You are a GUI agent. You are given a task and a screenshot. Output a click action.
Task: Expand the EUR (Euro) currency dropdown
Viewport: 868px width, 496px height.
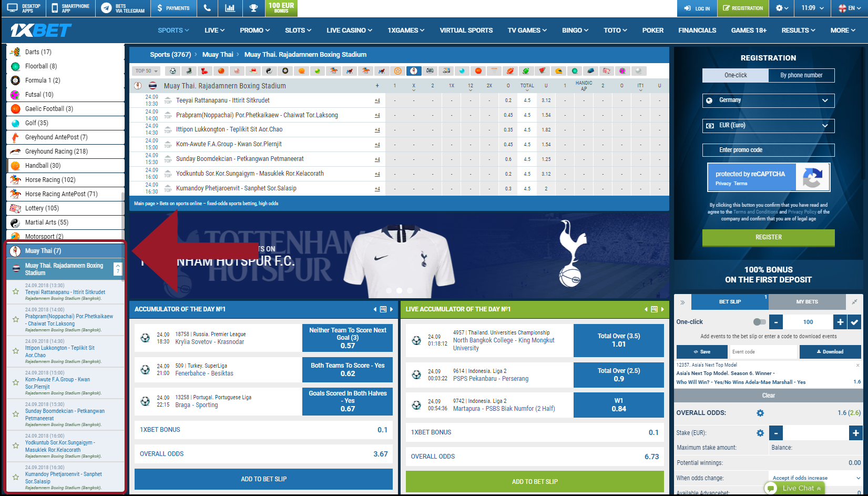[768, 126]
